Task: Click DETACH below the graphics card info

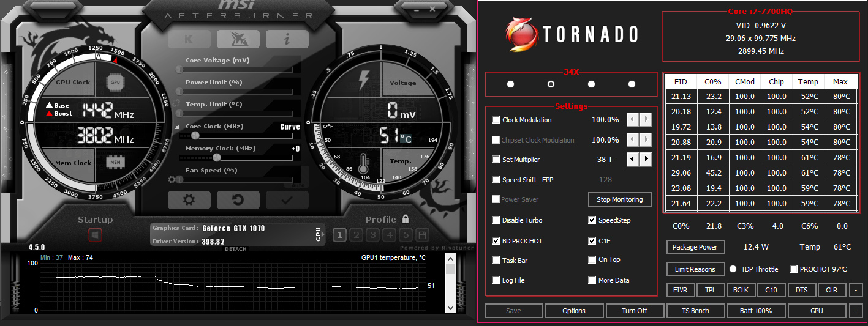Action: pos(236,250)
